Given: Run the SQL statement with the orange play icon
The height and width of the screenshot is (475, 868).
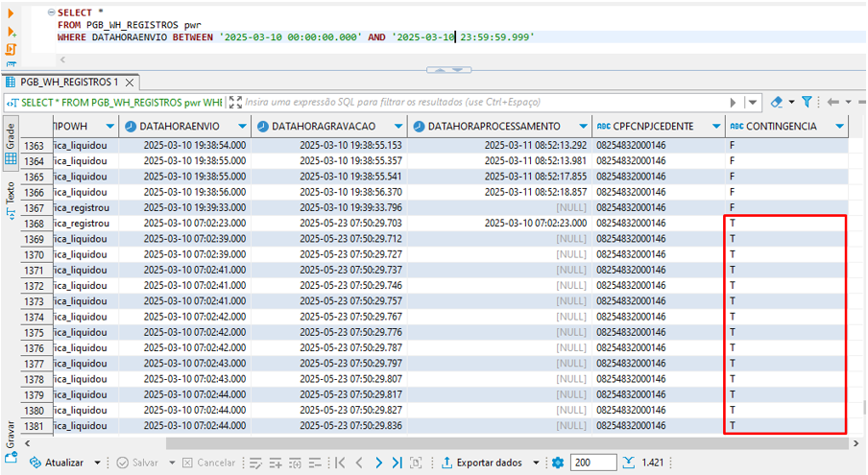Looking at the screenshot, I should (12, 12).
